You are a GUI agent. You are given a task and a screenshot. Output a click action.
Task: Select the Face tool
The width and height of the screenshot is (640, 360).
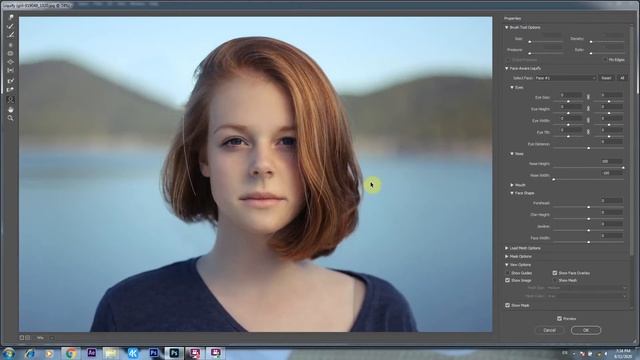click(11, 100)
